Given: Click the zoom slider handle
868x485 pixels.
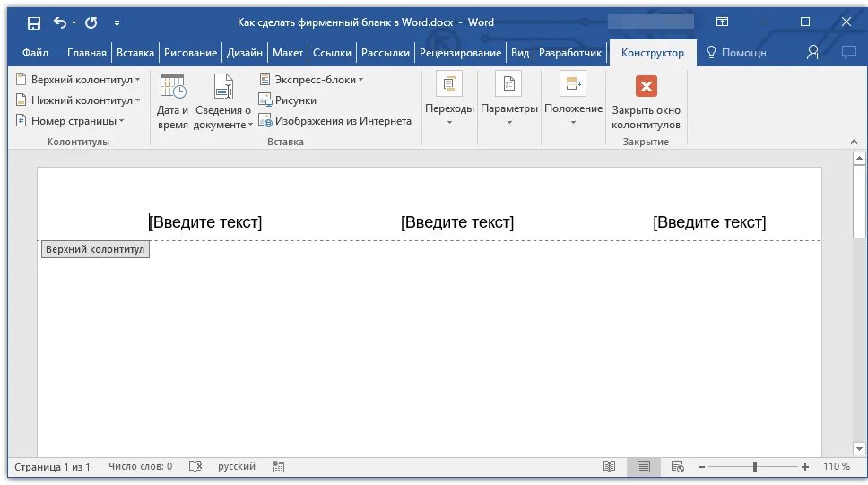Looking at the screenshot, I should coord(754,467).
